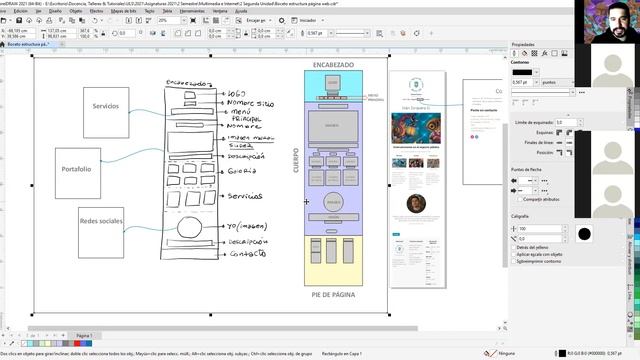The width and height of the screenshot is (640, 360).
Task: Click the black calligraphy nib preview circle
Action: 584,234
